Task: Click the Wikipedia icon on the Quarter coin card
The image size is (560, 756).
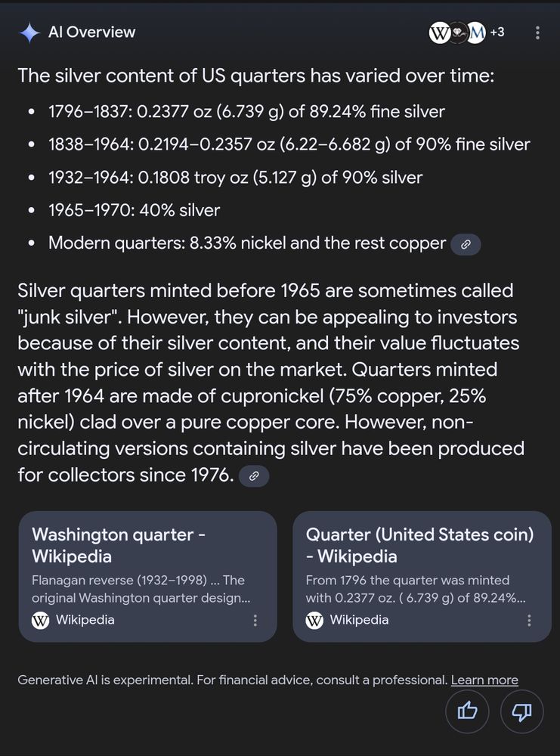Action: click(x=314, y=620)
